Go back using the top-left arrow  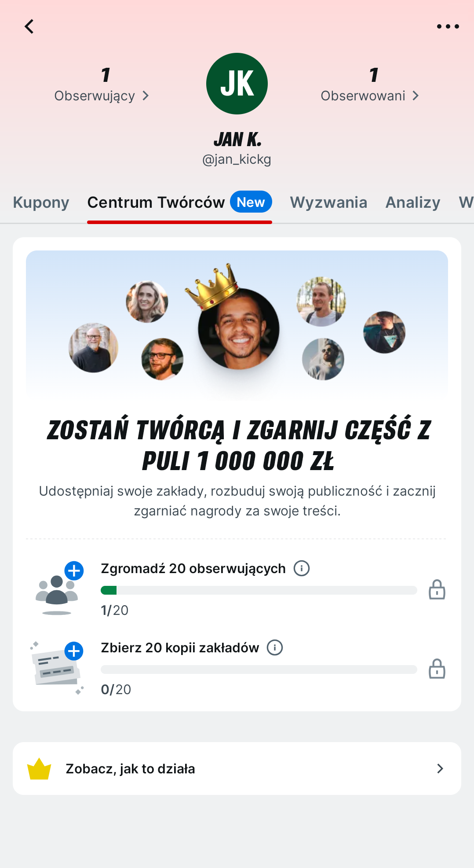click(x=29, y=26)
